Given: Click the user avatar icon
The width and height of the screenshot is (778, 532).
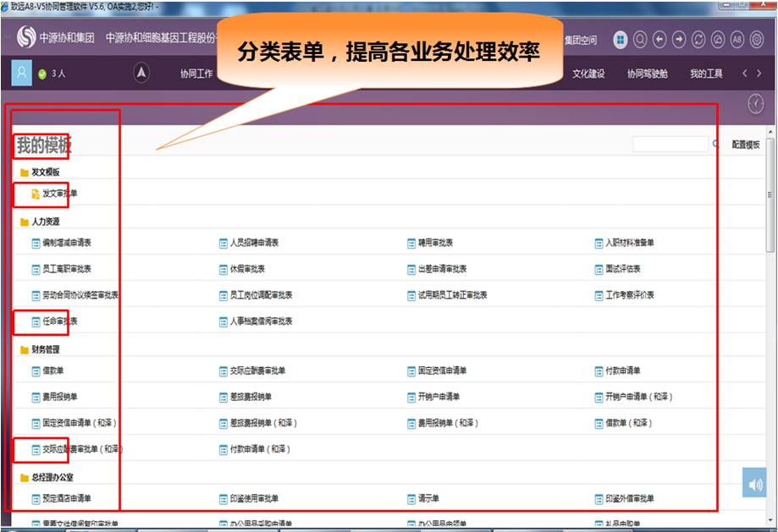Looking at the screenshot, I should tap(22, 73).
